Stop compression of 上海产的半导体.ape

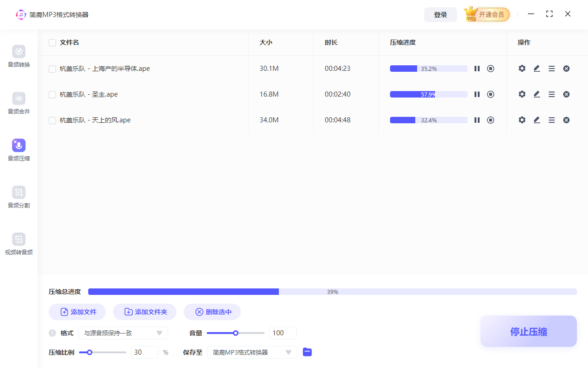point(490,68)
